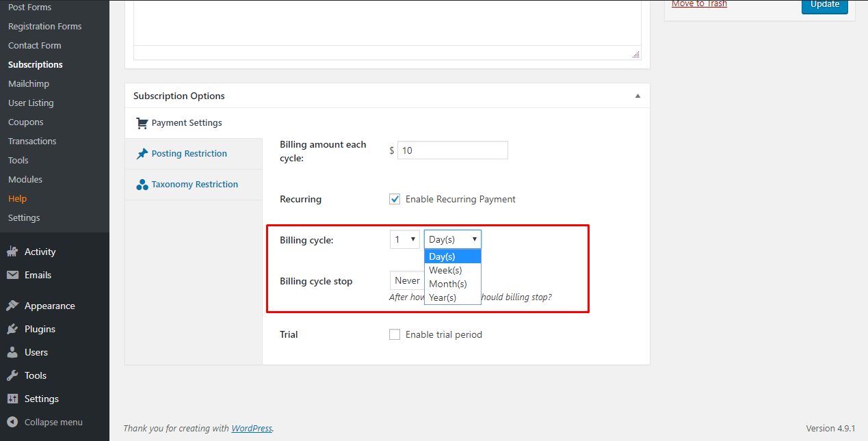Click the Payment Settings cart icon
Viewport: 868px width, 441px height.
(142, 123)
